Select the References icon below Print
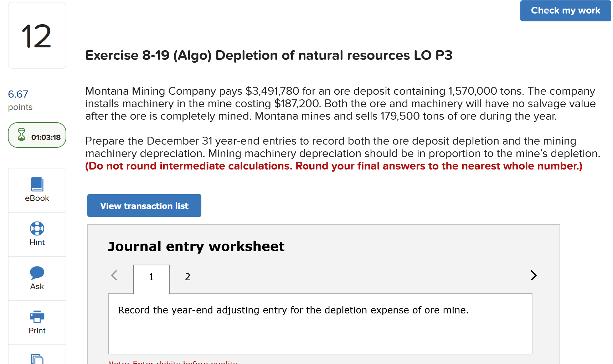The height and width of the screenshot is (364, 613). pos(37,359)
